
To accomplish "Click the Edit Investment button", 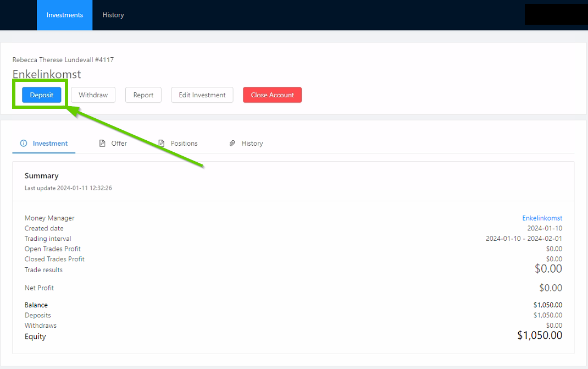I will point(202,95).
